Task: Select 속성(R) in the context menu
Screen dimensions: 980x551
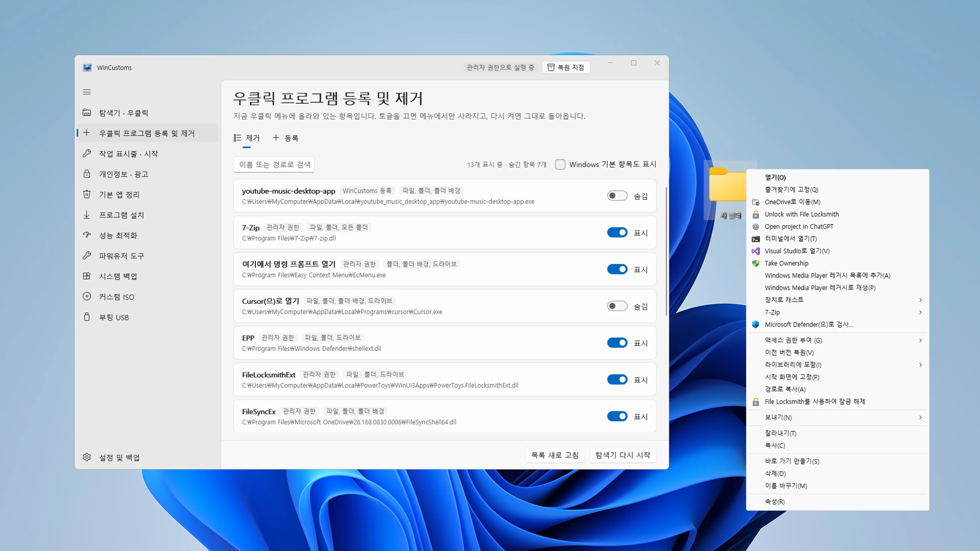Action: click(x=838, y=502)
